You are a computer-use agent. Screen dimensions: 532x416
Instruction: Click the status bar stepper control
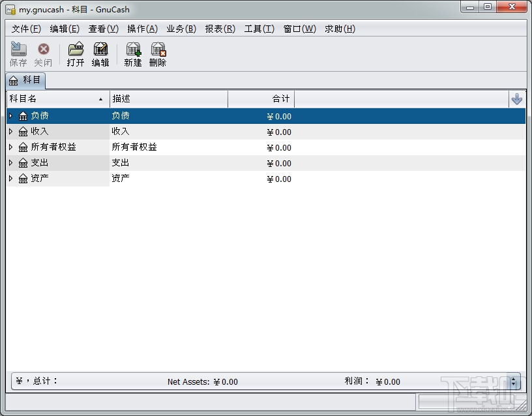pyautogui.click(x=514, y=381)
